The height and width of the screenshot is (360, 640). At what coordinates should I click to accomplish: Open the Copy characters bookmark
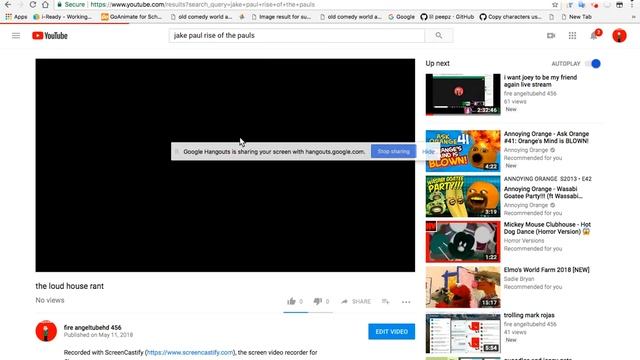coord(511,17)
